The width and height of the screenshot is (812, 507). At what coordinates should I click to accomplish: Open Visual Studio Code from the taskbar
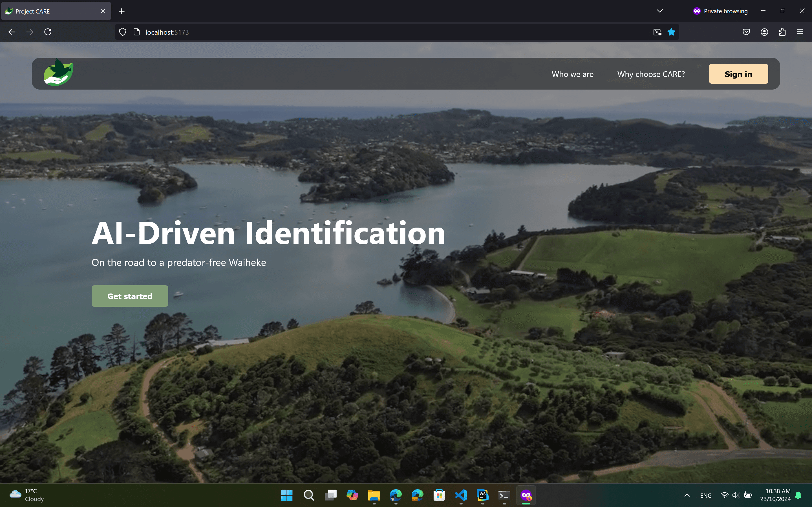pos(461,495)
